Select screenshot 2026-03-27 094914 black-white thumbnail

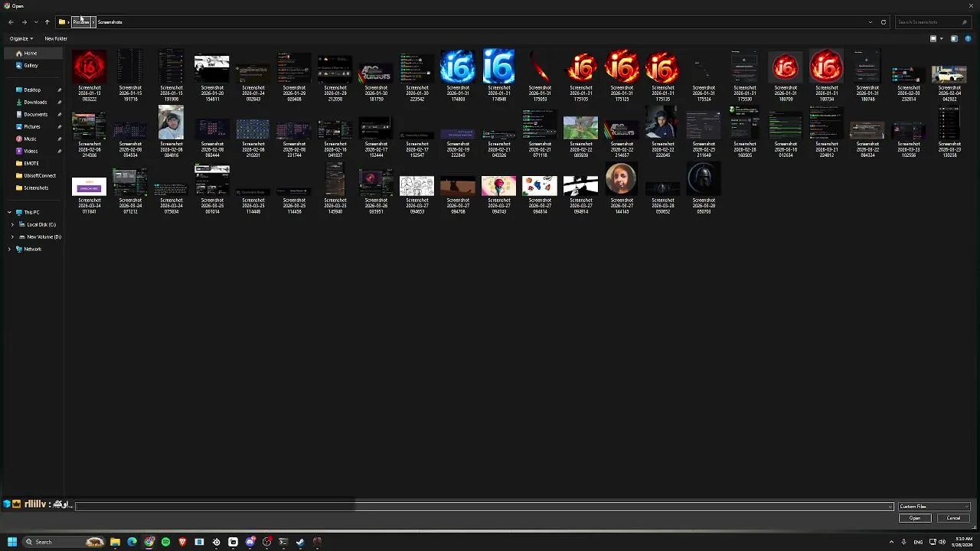coord(580,186)
